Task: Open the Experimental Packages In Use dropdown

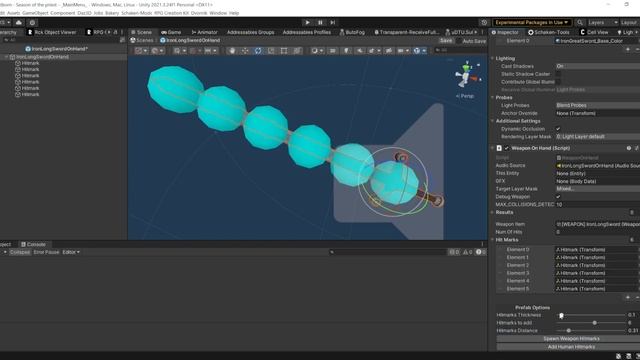Action: point(531,22)
